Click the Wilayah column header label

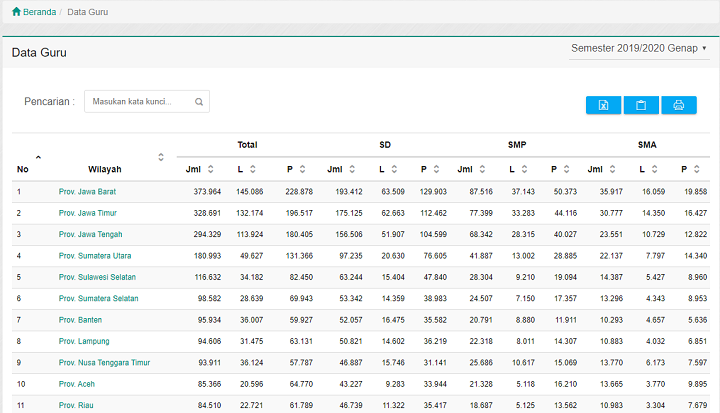(105, 169)
